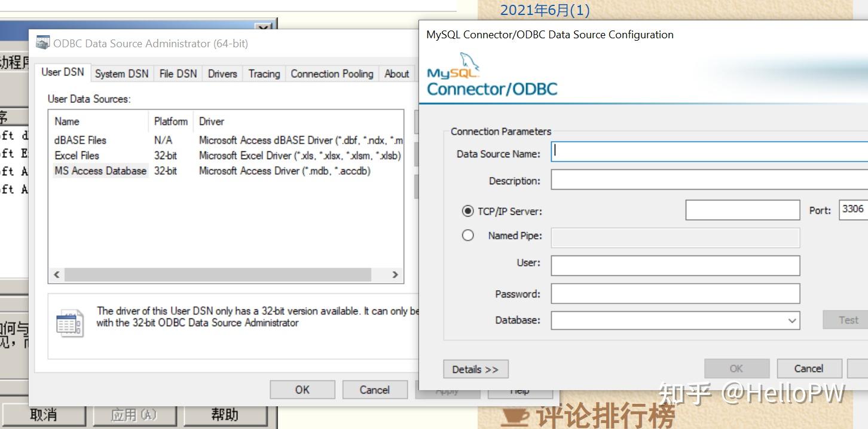Open the About tab
This screenshot has width=868, height=429.
coord(397,74)
